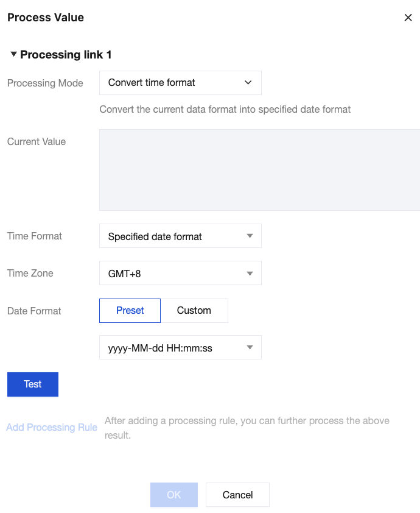Close the Process Value dialog
The height and width of the screenshot is (513, 420).
coord(408,18)
